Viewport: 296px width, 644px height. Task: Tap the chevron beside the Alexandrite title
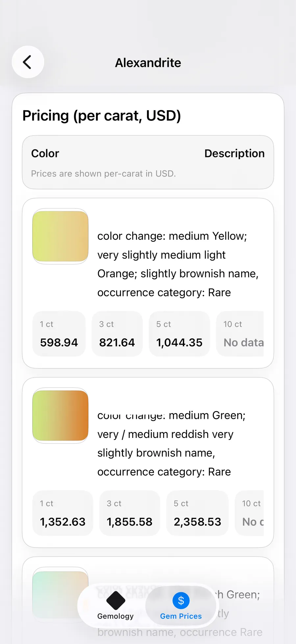pyautogui.click(x=28, y=62)
